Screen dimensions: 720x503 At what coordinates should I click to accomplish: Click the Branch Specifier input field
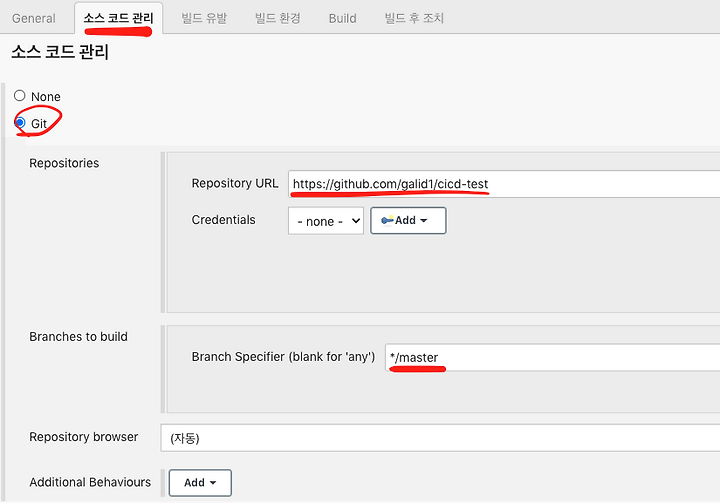point(552,357)
